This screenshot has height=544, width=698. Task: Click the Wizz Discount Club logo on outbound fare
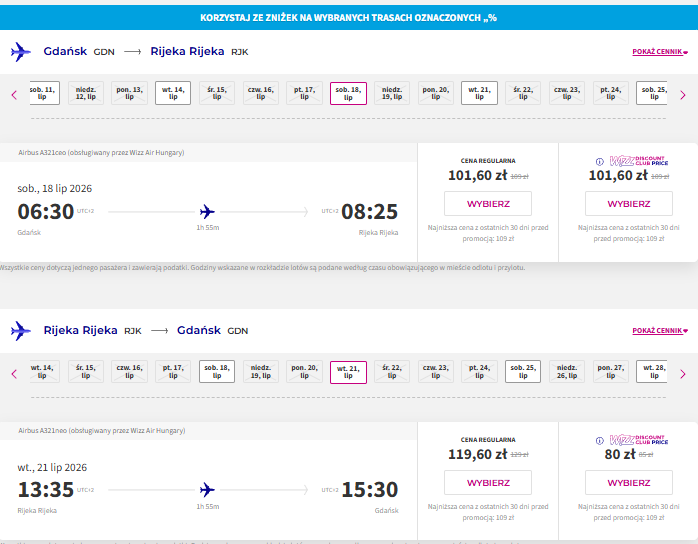point(639,161)
